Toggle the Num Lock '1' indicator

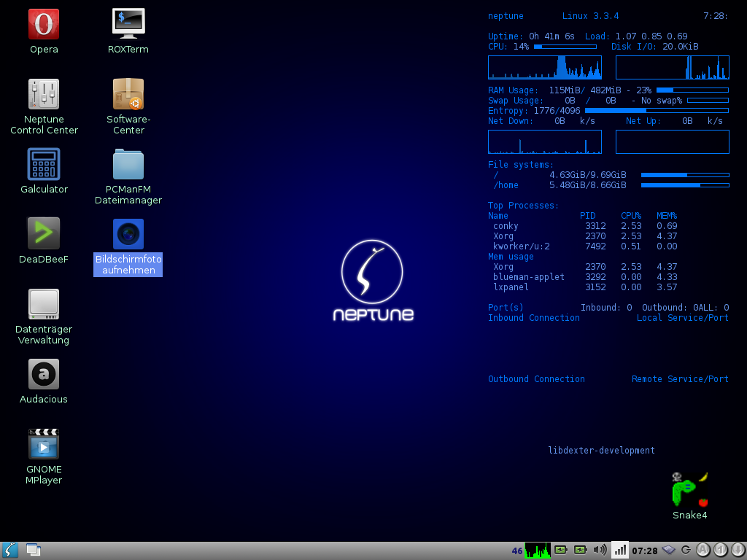[x=720, y=551]
